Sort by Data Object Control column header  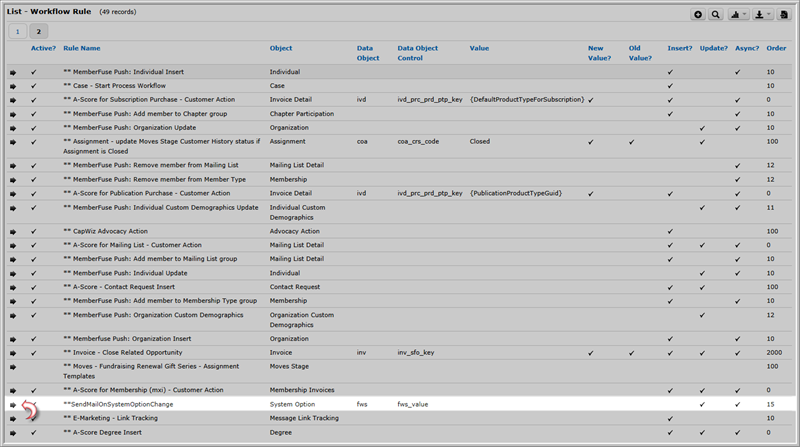coord(417,53)
